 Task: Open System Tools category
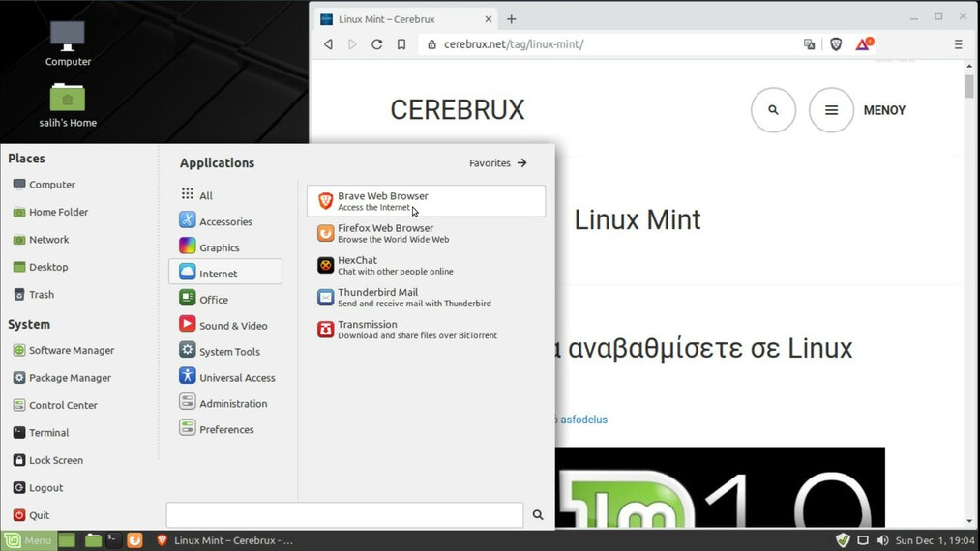(225, 351)
